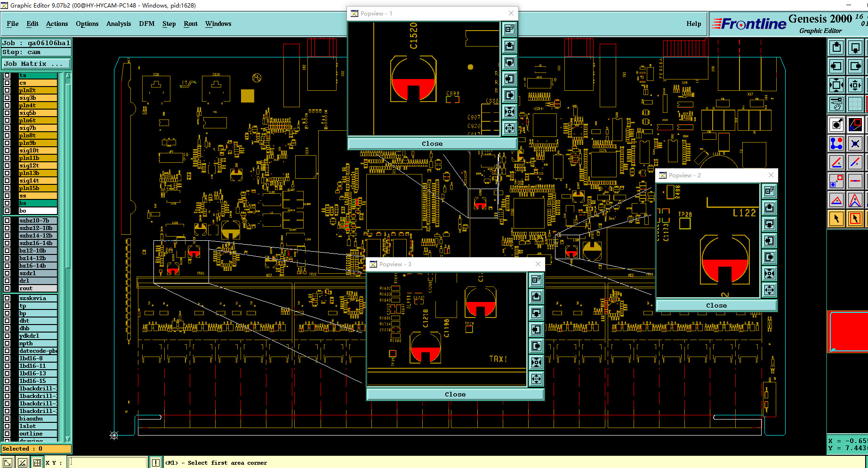Viewport: 868px width, 468px height.
Task: Open the File menu
Action: (13, 24)
